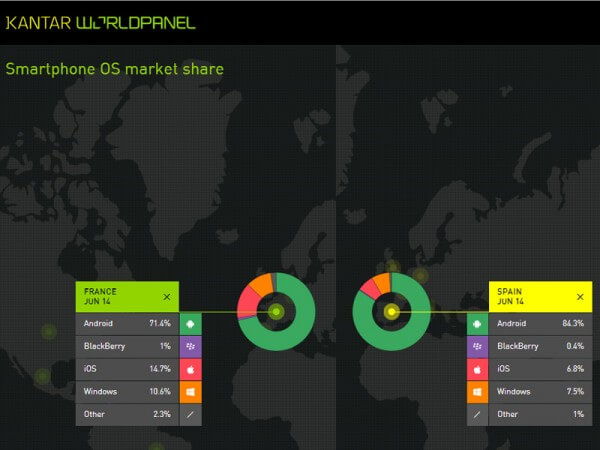Click the Other slash icon in Spain panel

(x=477, y=414)
